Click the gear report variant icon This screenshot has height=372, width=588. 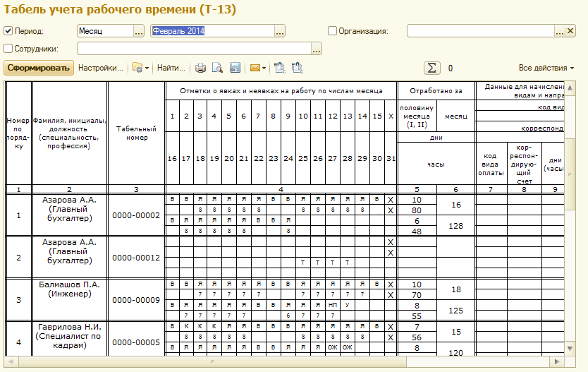click(137, 68)
